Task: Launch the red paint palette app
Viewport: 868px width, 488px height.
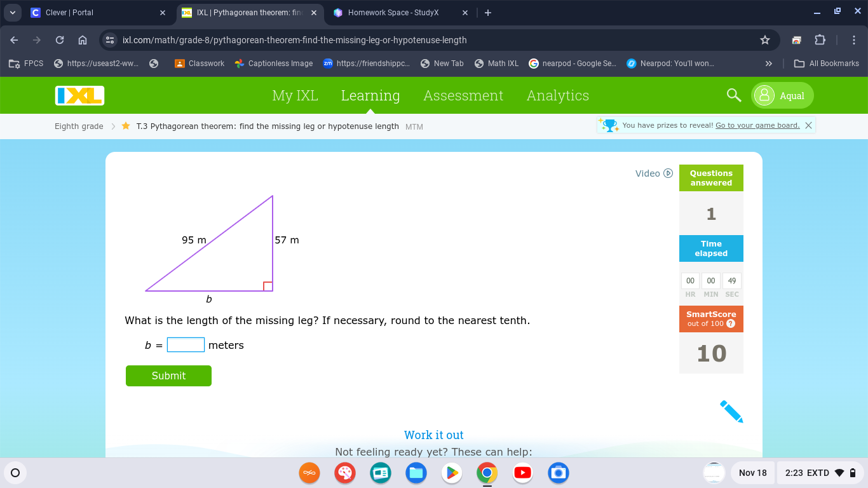Action: 345,473
